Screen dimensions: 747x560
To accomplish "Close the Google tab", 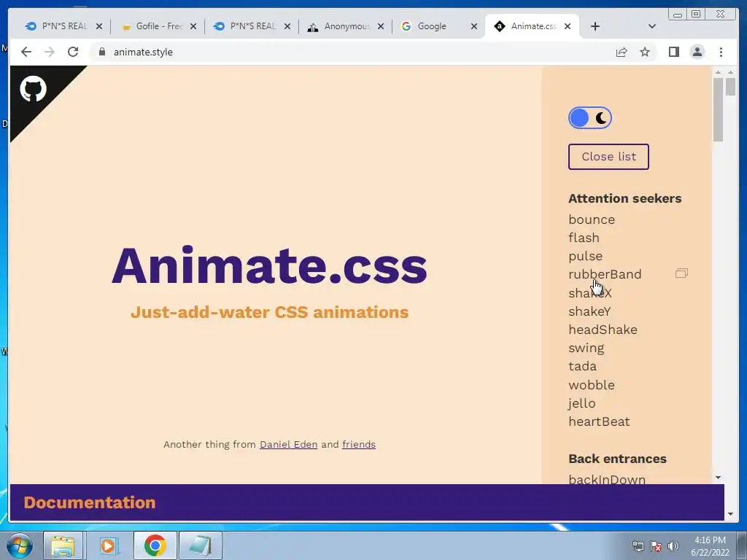I will point(474,26).
